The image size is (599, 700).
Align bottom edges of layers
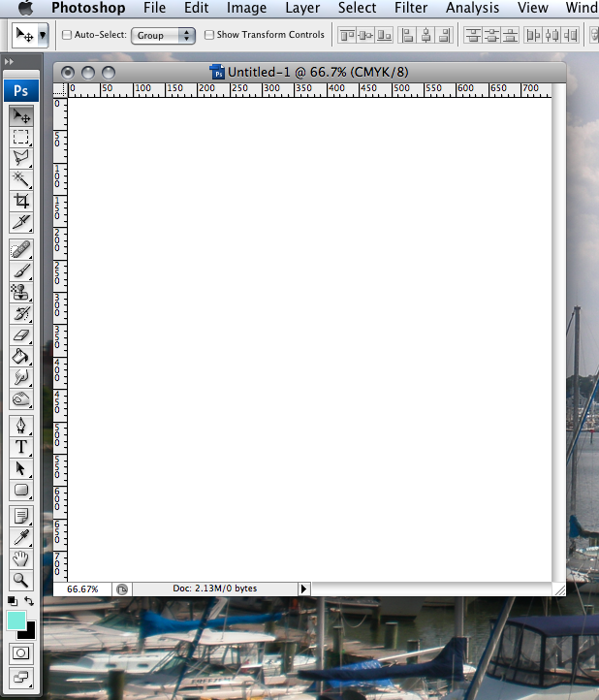tap(384, 35)
